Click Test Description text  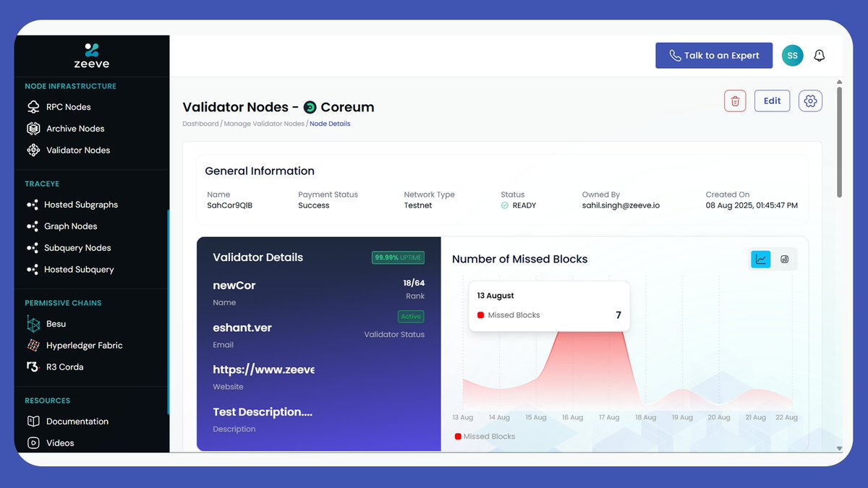click(263, 412)
